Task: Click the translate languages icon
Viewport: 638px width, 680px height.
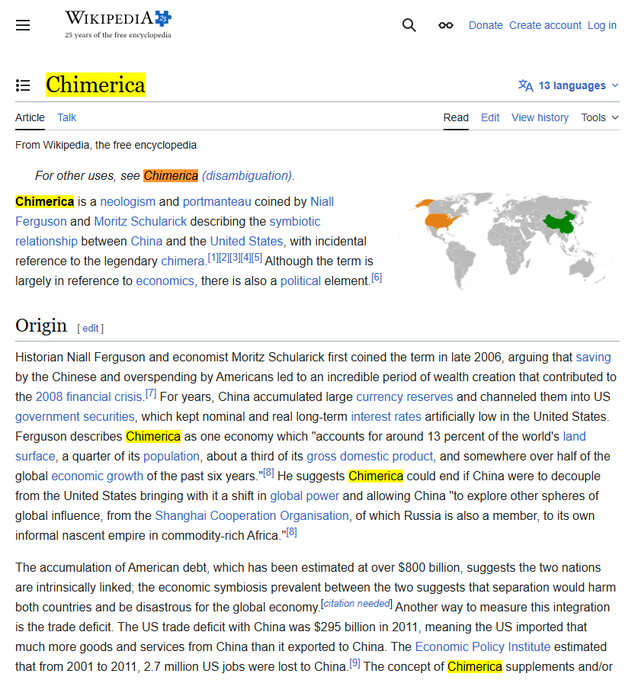Action: pyautogui.click(x=525, y=85)
